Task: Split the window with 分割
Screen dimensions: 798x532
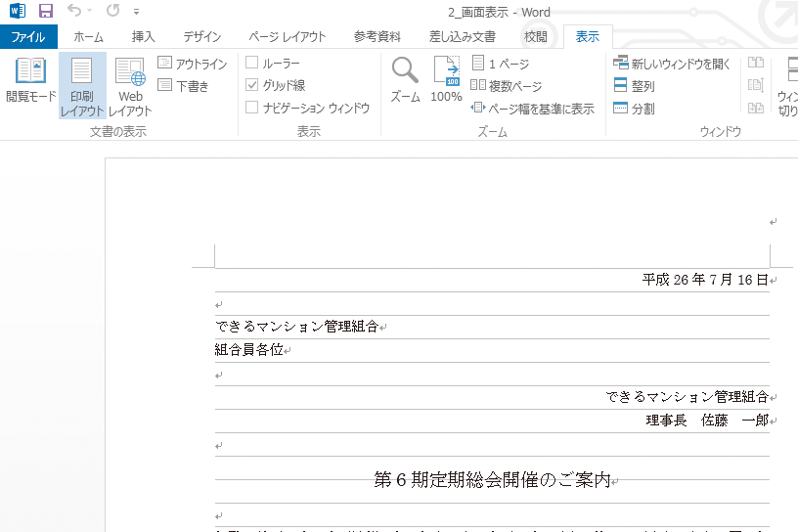Action: 634,108
